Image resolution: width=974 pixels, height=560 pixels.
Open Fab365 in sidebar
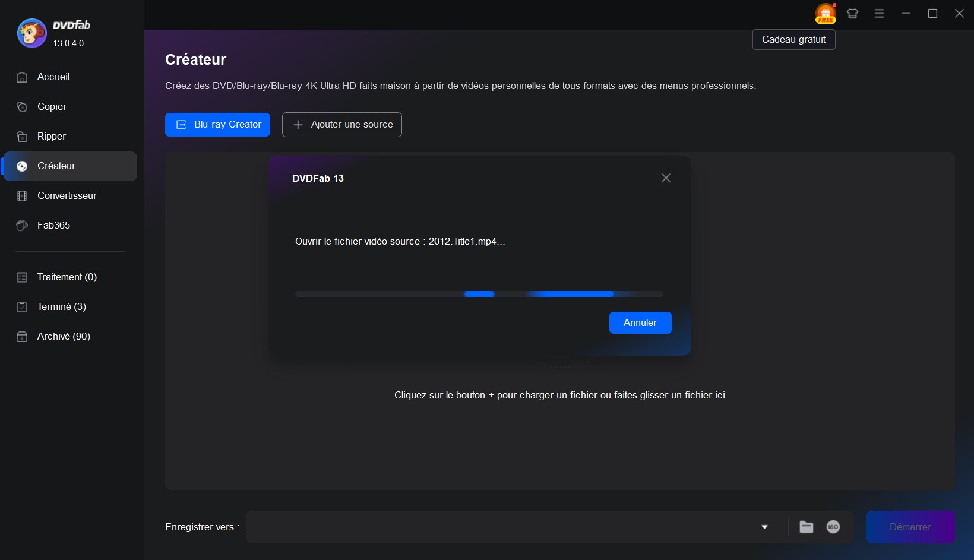point(70,226)
